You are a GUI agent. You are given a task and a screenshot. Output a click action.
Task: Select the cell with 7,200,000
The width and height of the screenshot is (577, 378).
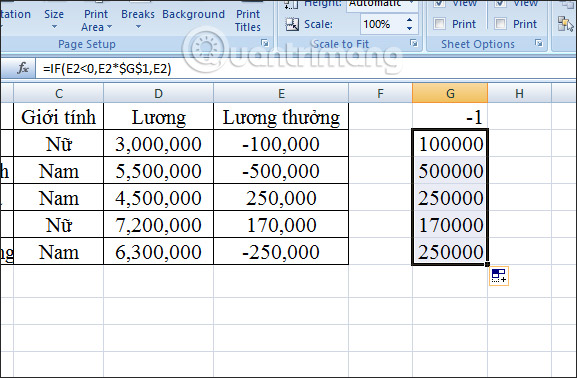pyautogui.click(x=158, y=225)
